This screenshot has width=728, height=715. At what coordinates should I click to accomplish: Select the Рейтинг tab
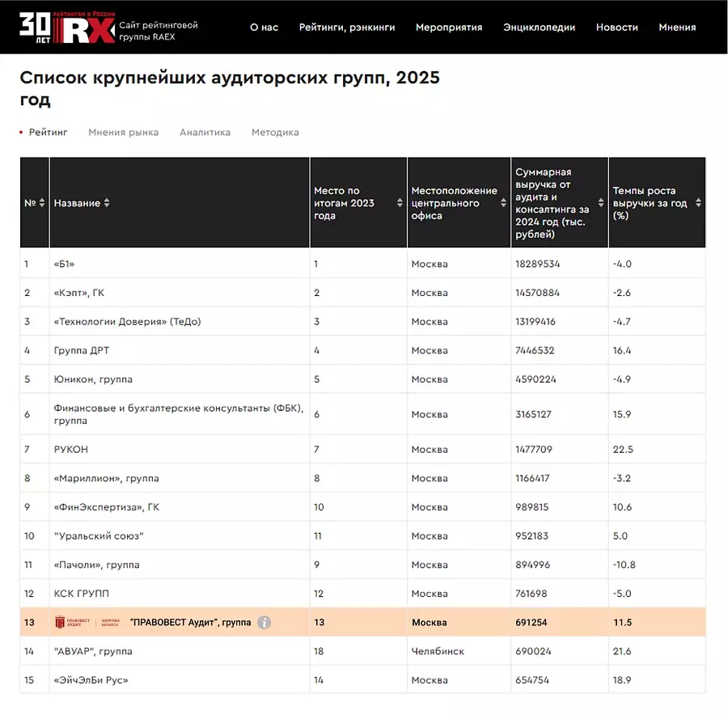[48, 133]
